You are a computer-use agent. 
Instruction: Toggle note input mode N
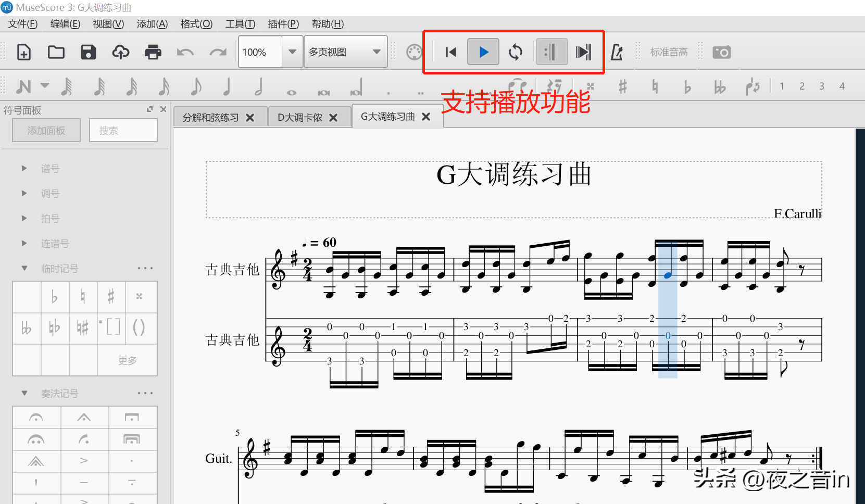click(24, 86)
